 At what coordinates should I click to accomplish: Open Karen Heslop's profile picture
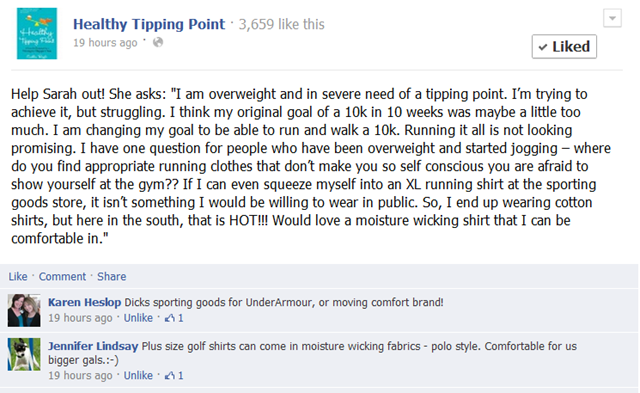(x=24, y=310)
